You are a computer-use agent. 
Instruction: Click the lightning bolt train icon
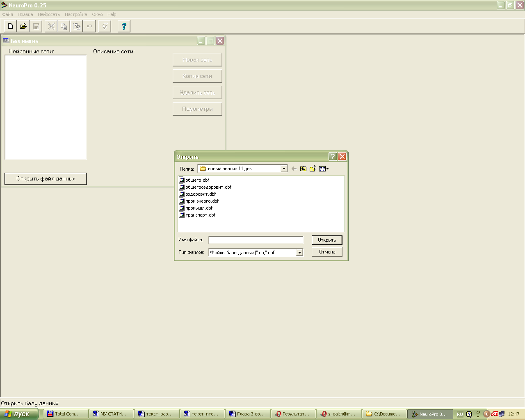pyautogui.click(x=105, y=26)
